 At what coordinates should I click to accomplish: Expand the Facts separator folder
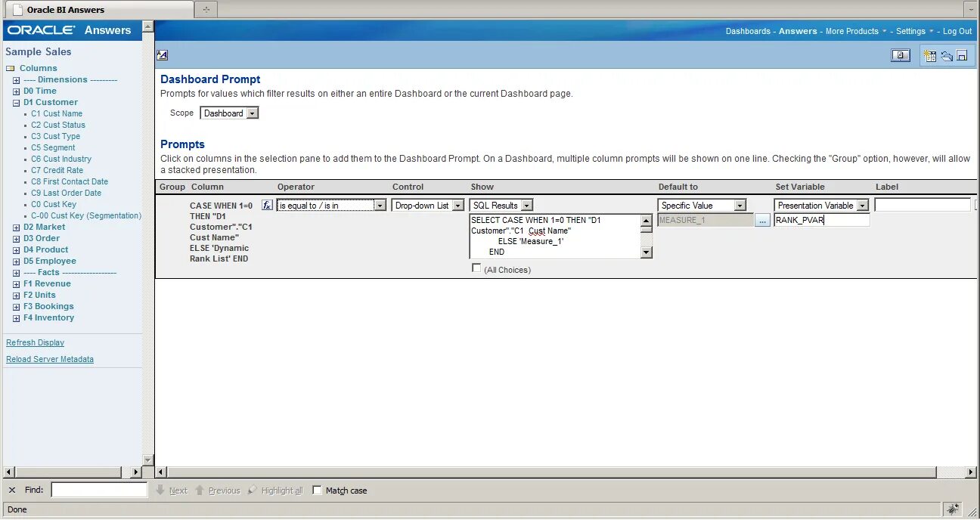click(x=17, y=272)
